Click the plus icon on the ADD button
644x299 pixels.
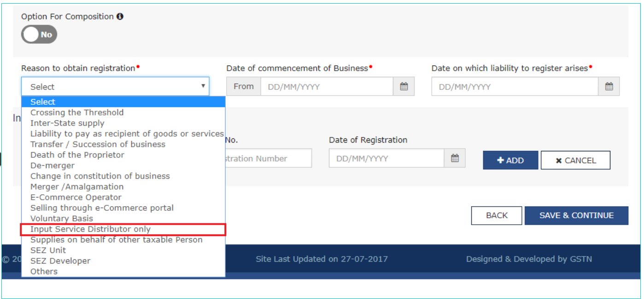tap(501, 160)
